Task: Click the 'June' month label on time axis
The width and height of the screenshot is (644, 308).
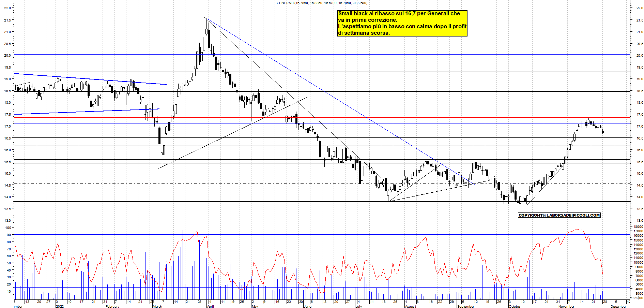Action: tap(307, 306)
